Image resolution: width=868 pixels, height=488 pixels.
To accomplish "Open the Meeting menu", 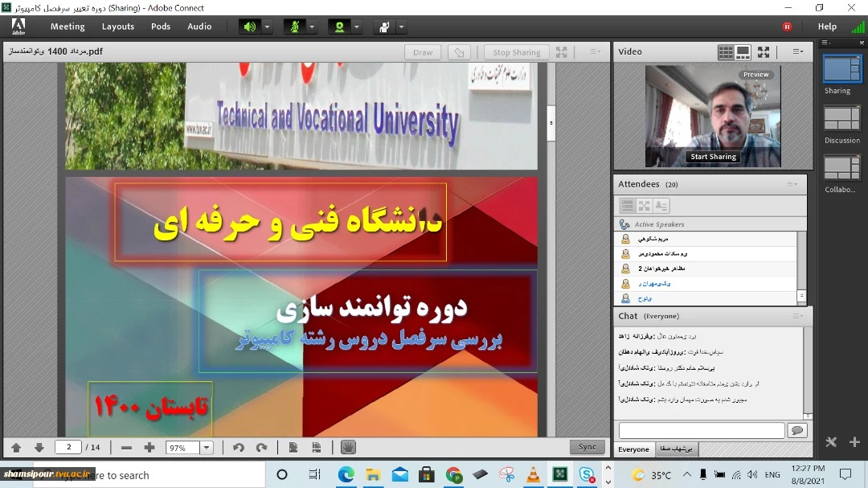I will click(x=68, y=26).
